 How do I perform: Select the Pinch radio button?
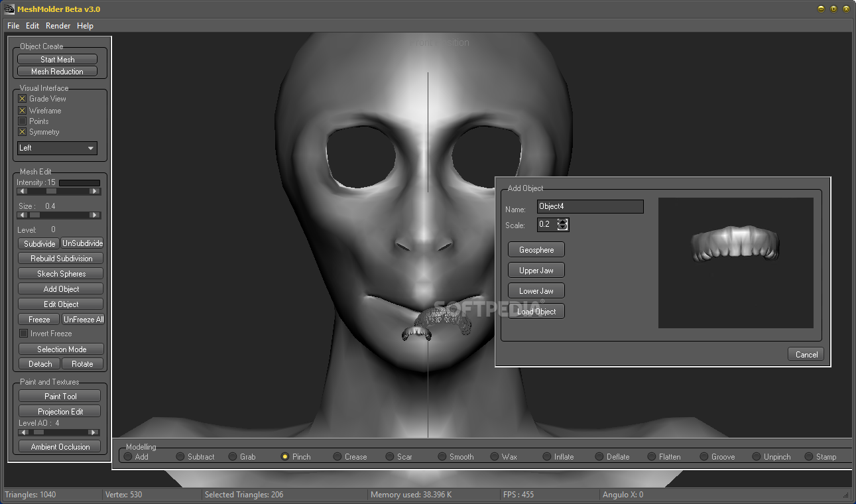tap(285, 456)
